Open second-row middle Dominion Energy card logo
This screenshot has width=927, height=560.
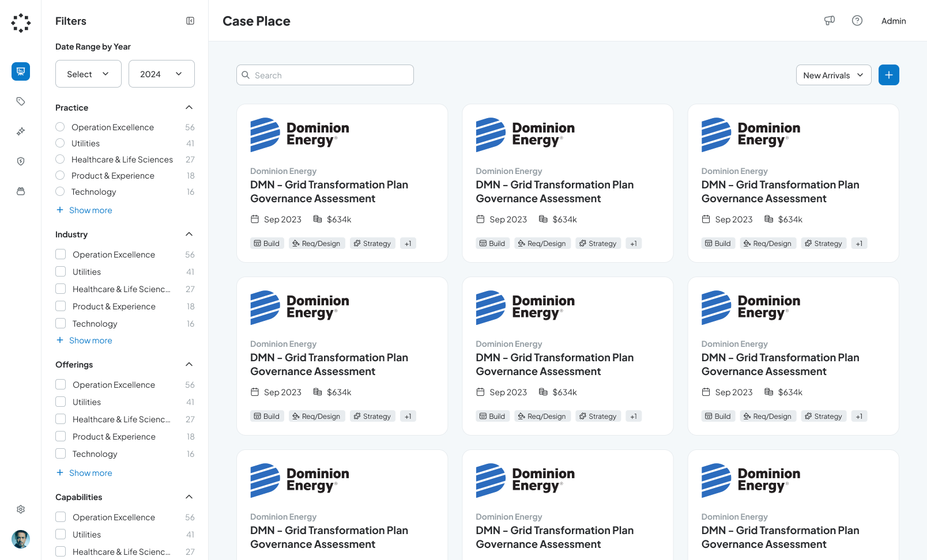525,308
